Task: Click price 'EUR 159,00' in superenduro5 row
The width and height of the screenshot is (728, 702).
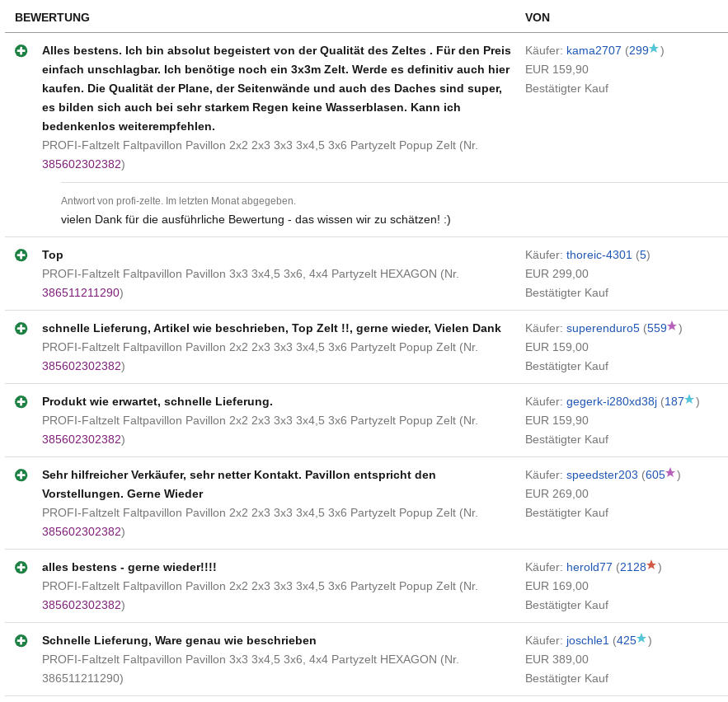Action: pos(557,347)
